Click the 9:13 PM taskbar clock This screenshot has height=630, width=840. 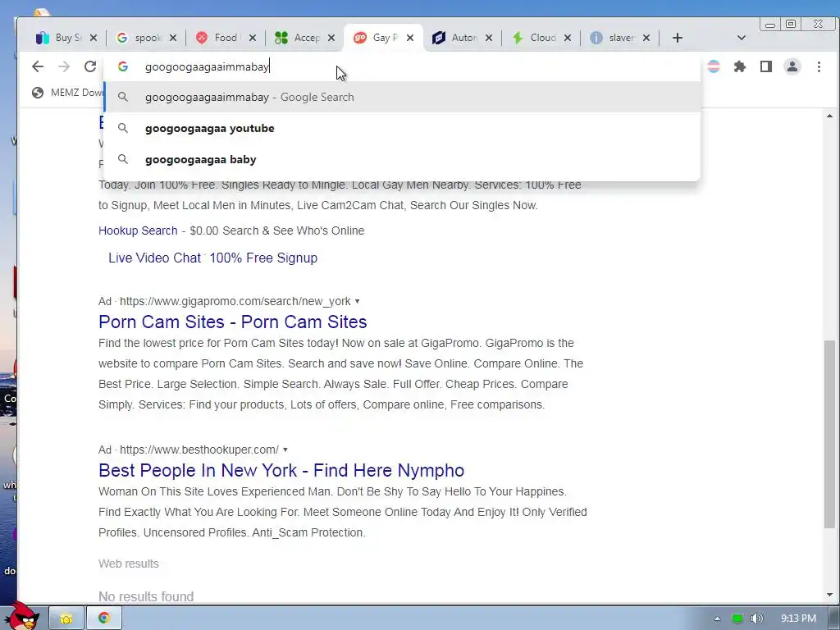click(x=798, y=619)
